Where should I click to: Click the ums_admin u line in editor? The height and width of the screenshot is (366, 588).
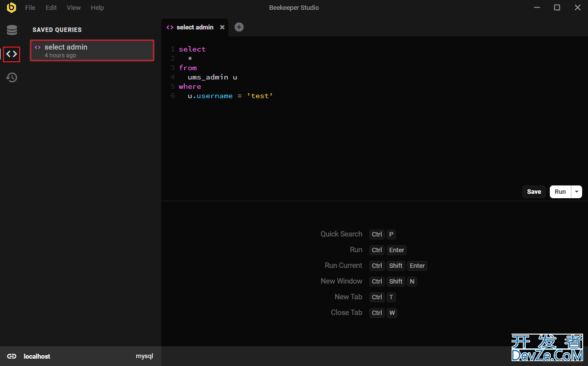coord(213,77)
